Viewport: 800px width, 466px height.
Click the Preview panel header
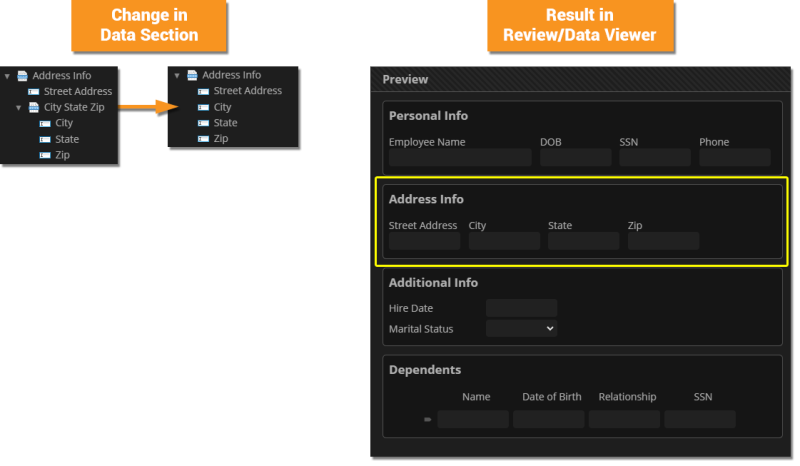(x=581, y=80)
